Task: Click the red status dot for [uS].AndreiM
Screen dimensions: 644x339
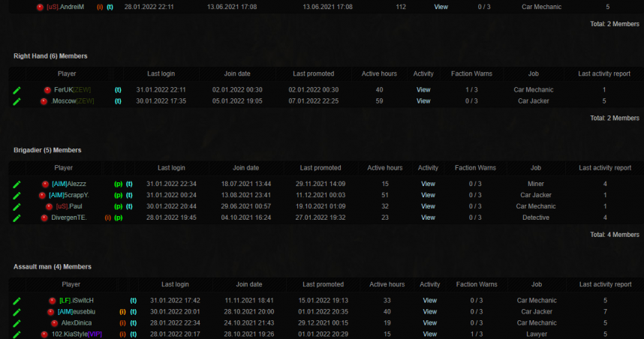Action: (x=40, y=7)
